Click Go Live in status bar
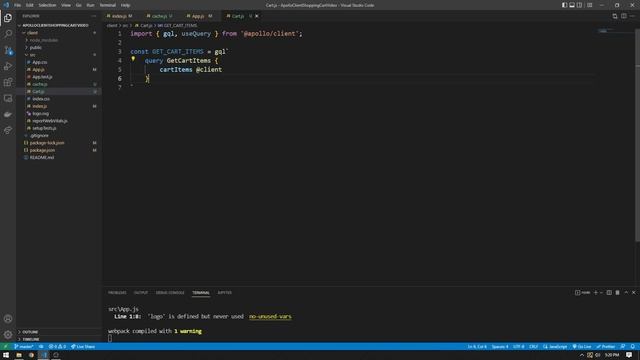640x360 pixels. (x=582, y=347)
